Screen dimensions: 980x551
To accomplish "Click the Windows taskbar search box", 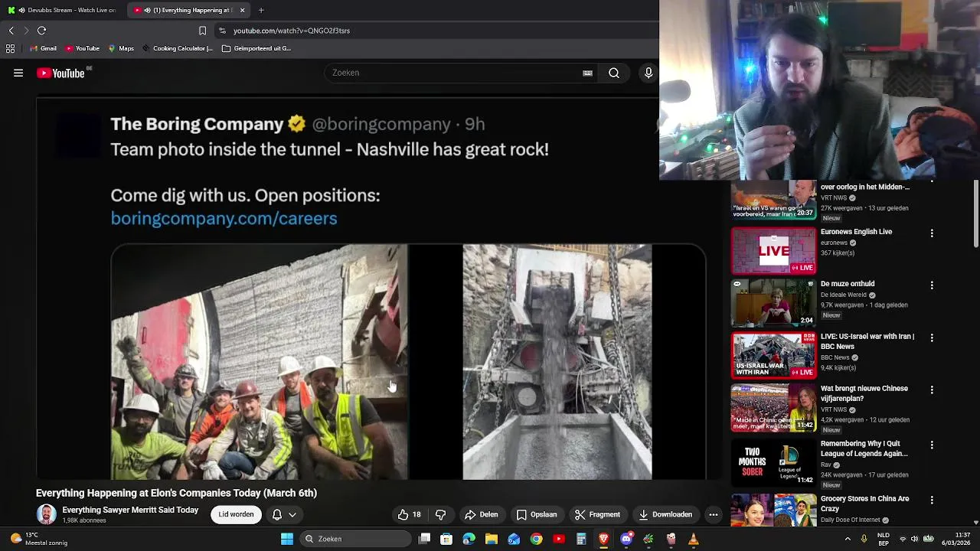I will click(x=356, y=539).
